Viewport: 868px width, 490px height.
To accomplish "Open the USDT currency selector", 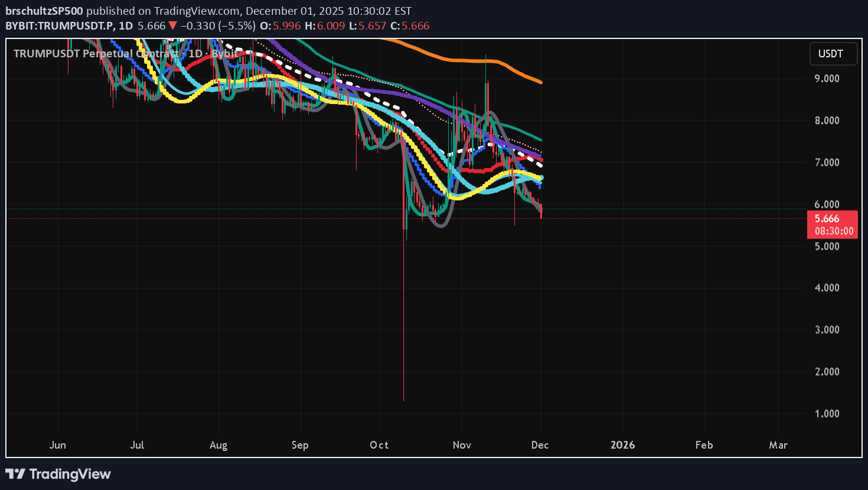I will pyautogui.click(x=830, y=54).
